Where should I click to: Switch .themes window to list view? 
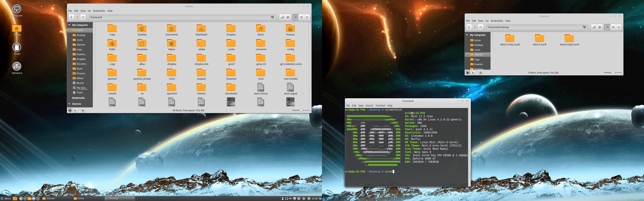click(x=613, y=27)
